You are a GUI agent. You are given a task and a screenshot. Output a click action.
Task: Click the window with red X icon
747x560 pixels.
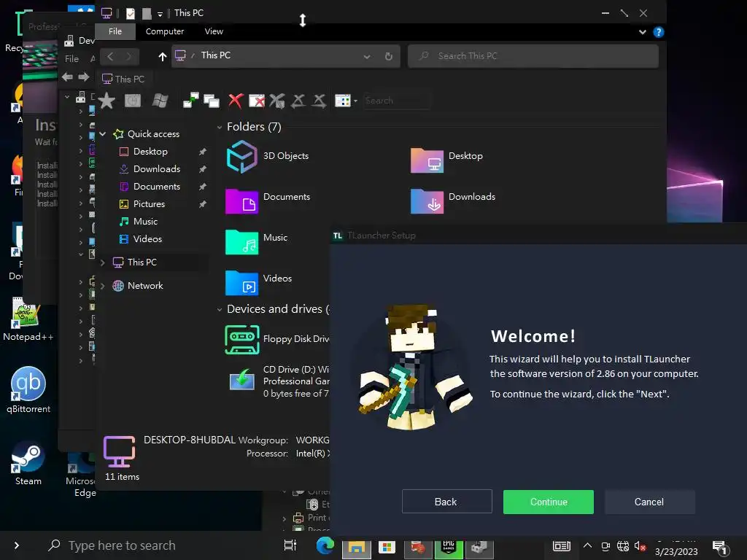[256, 101]
